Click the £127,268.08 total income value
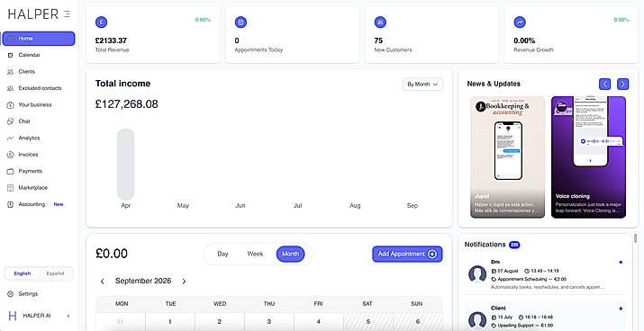Screen dimensions: 644x331 point(126,104)
